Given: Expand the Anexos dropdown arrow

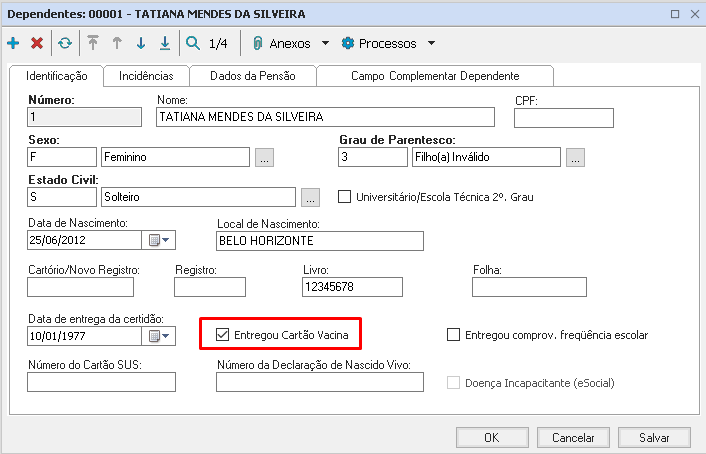Looking at the screenshot, I should [325, 43].
